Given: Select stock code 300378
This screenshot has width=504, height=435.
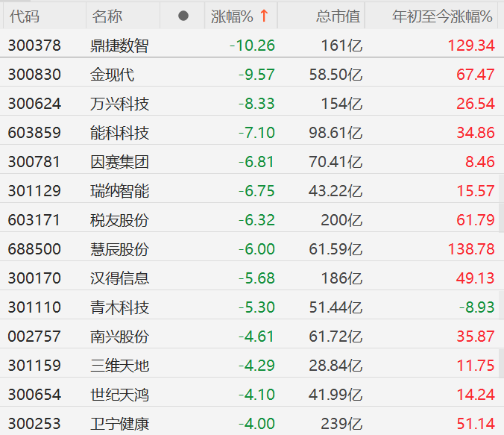Looking at the screenshot, I should (34, 46).
